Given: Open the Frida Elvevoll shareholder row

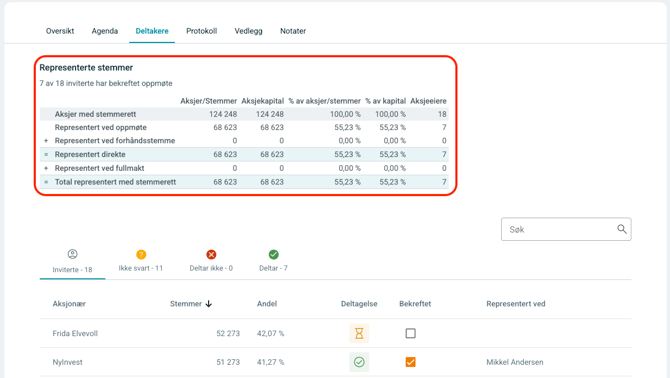Looking at the screenshot, I should click(335, 333).
